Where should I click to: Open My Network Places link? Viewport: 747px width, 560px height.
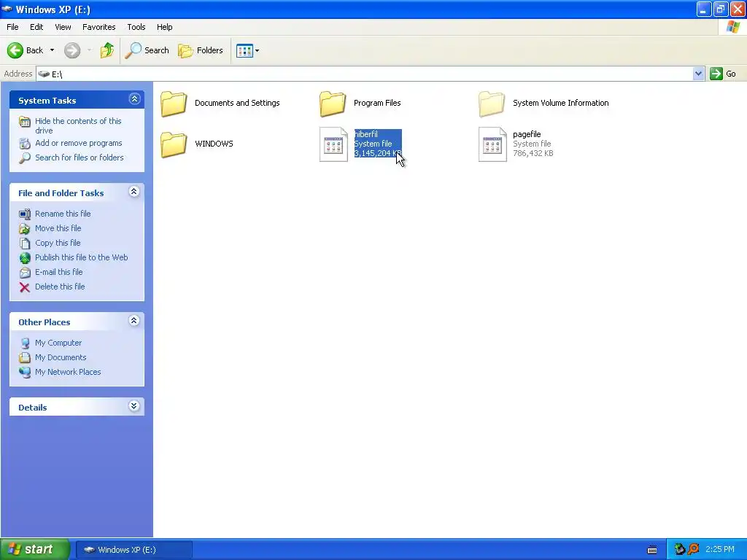coord(68,372)
